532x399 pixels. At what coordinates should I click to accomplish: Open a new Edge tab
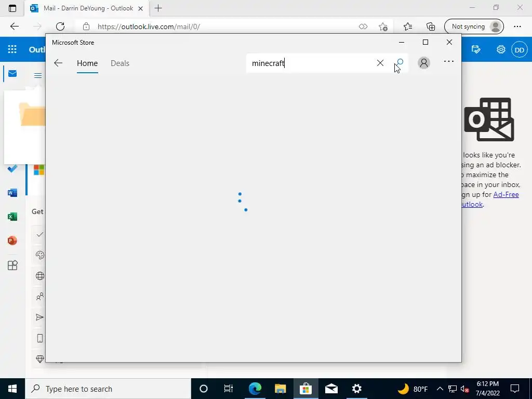[x=158, y=8]
